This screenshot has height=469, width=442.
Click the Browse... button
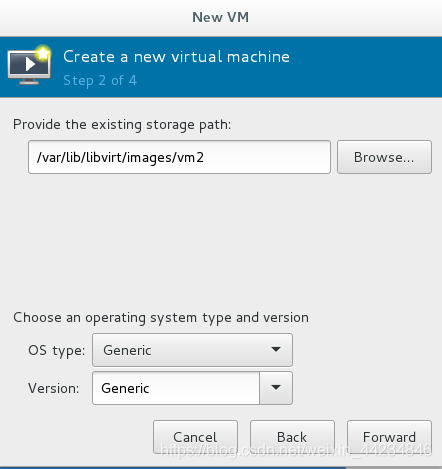[384, 157]
